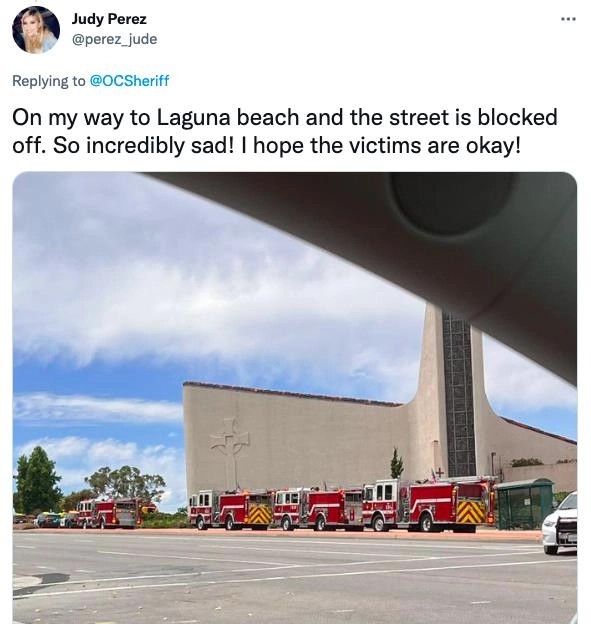Viewport: 591px width, 624px height.
Task: Click the green bus shelter in photo
Action: (x=525, y=504)
